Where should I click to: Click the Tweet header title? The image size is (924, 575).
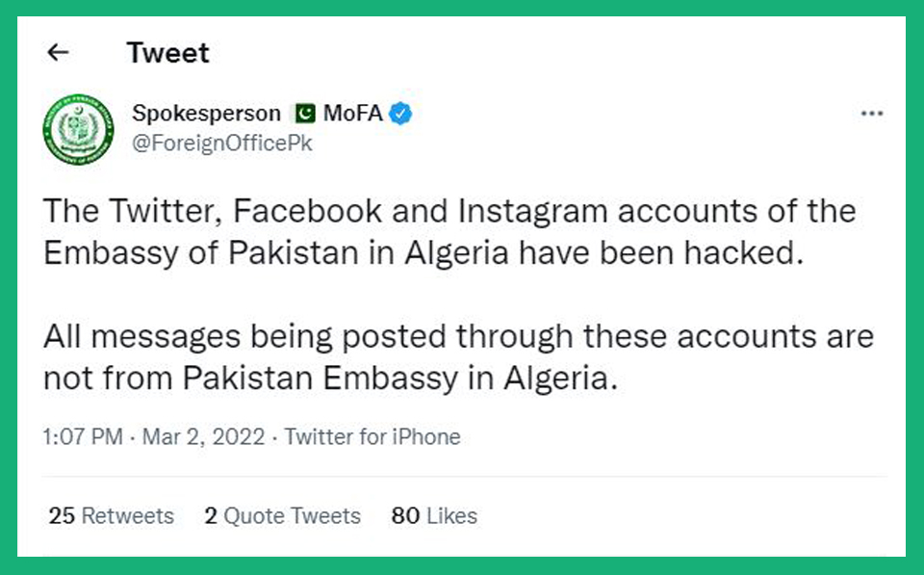[167, 53]
